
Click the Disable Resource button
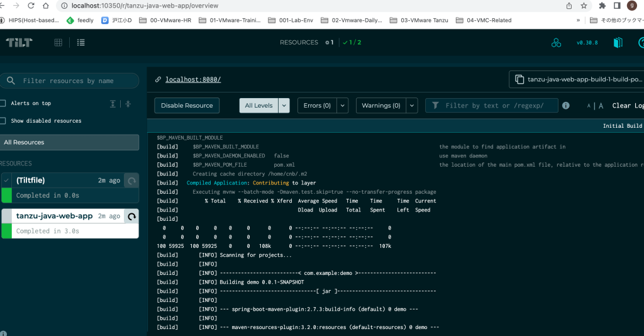click(x=187, y=106)
